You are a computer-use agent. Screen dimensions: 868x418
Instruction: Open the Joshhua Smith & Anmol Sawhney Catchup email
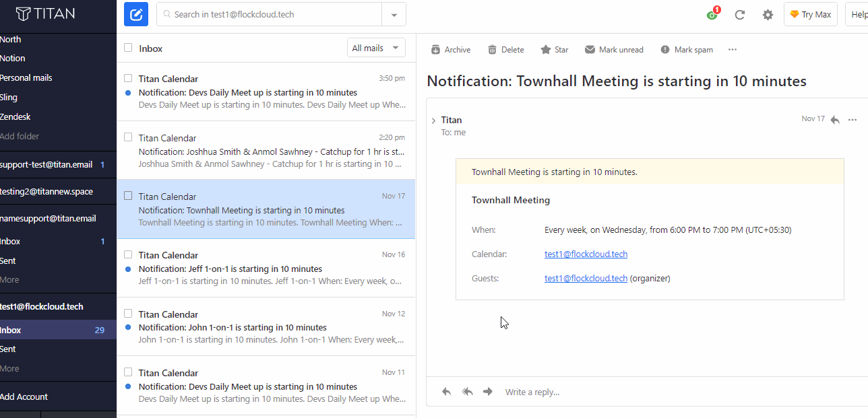(x=266, y=151)
